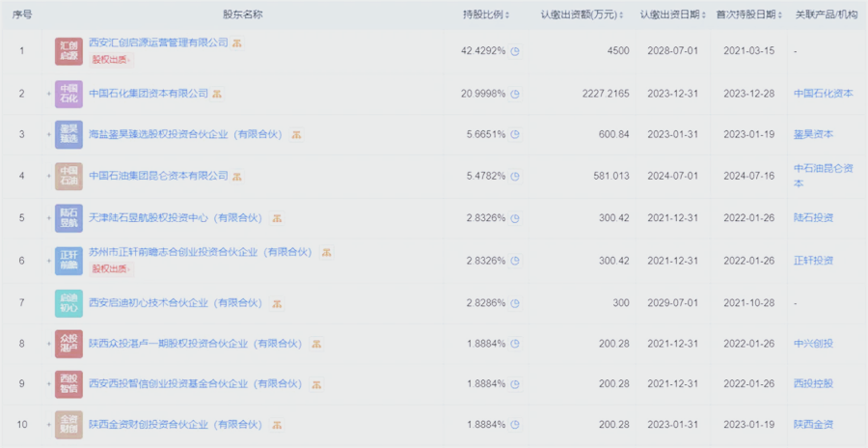Image resolution: width=868 pixels, height=448 pixels.
Task: Select the 2024-07-16 first holding date
Action: coord(749,177)
